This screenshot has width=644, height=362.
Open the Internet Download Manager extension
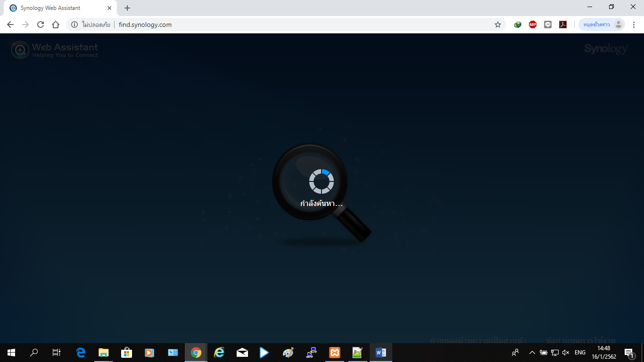coord(518,25)
